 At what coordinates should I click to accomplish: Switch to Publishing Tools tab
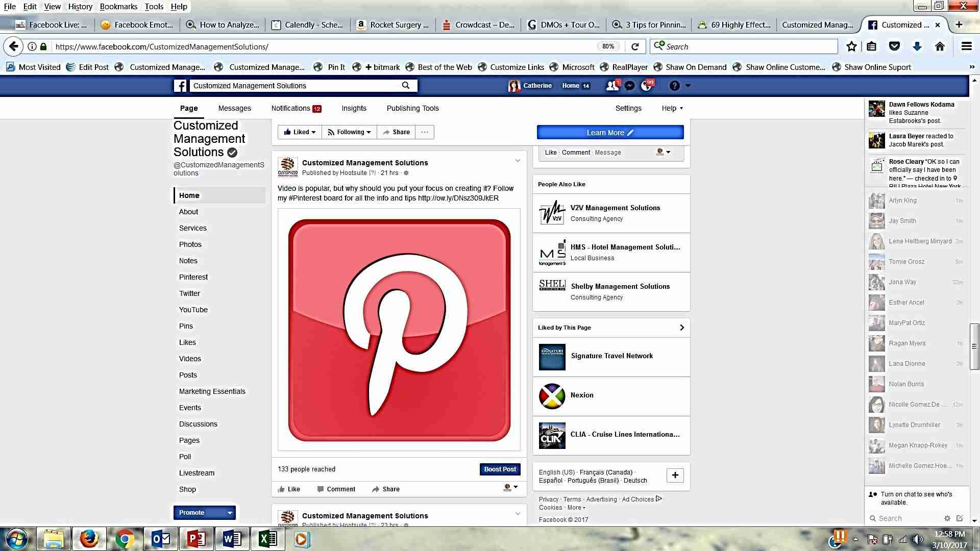(412, 108)
